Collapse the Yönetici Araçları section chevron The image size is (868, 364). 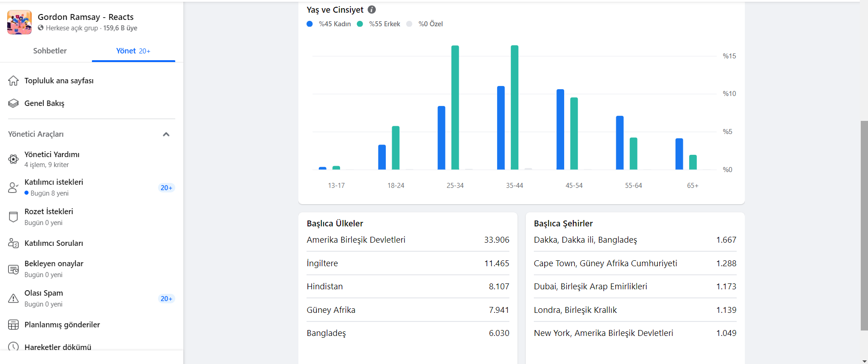(166, 134)
